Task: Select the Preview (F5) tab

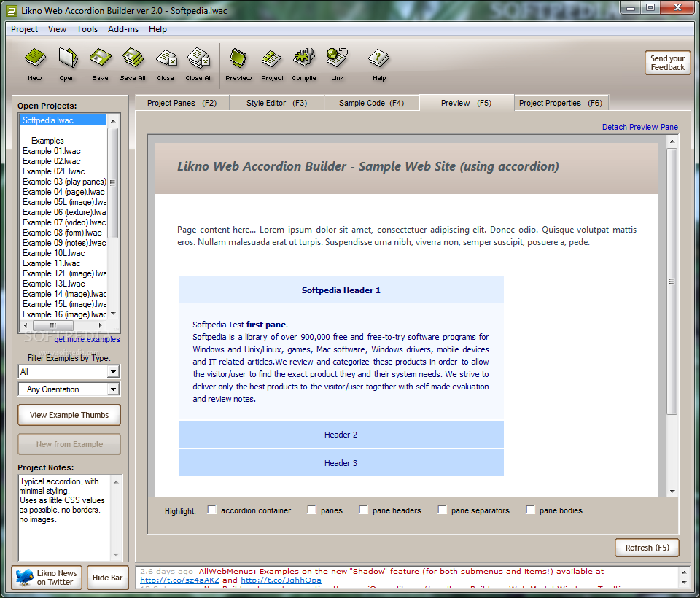Action: click(467, 103)
